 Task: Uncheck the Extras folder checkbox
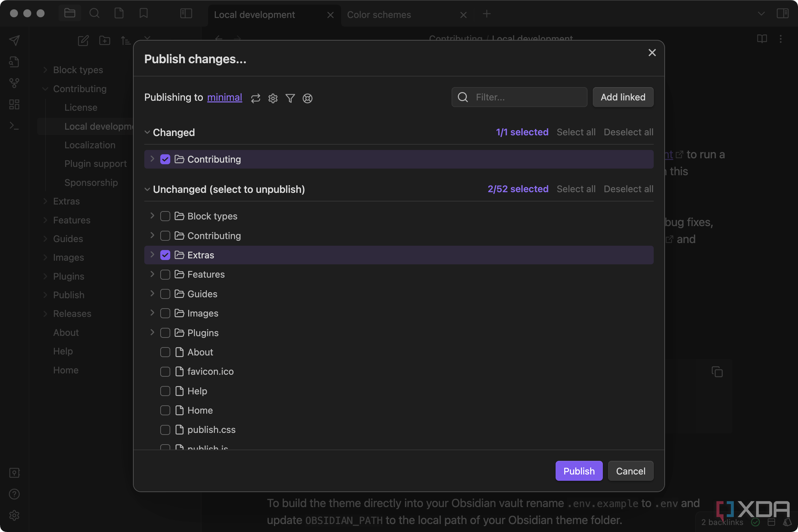coord(165,255)
